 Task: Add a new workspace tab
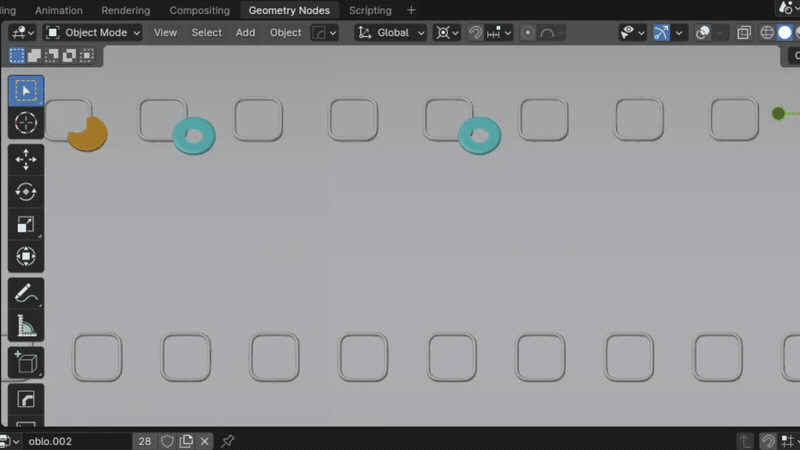(411, 10)
